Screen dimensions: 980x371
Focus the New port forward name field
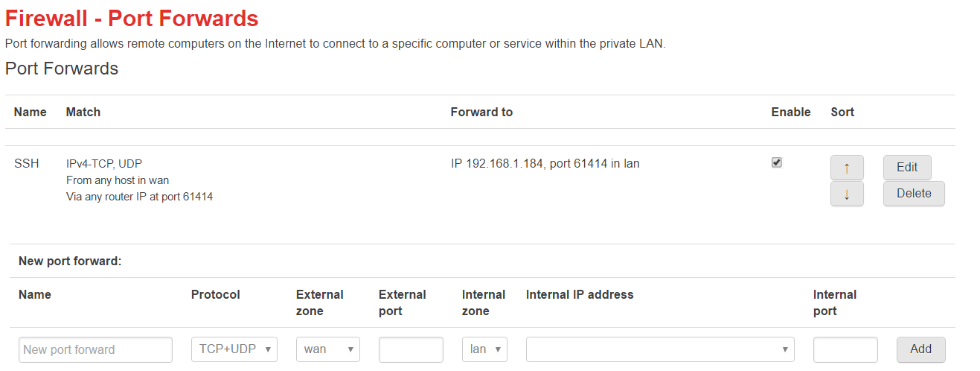tap(95, 349)
